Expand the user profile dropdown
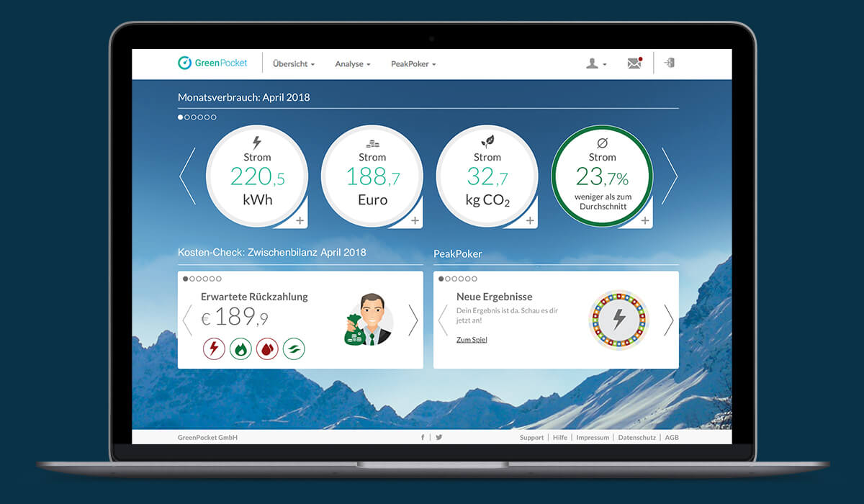The height and width of the screenshot is (504, 864). coord(595,64)
